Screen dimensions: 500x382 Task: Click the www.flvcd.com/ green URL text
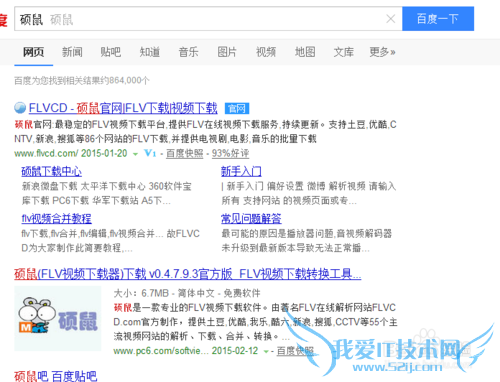pos(46,153)
